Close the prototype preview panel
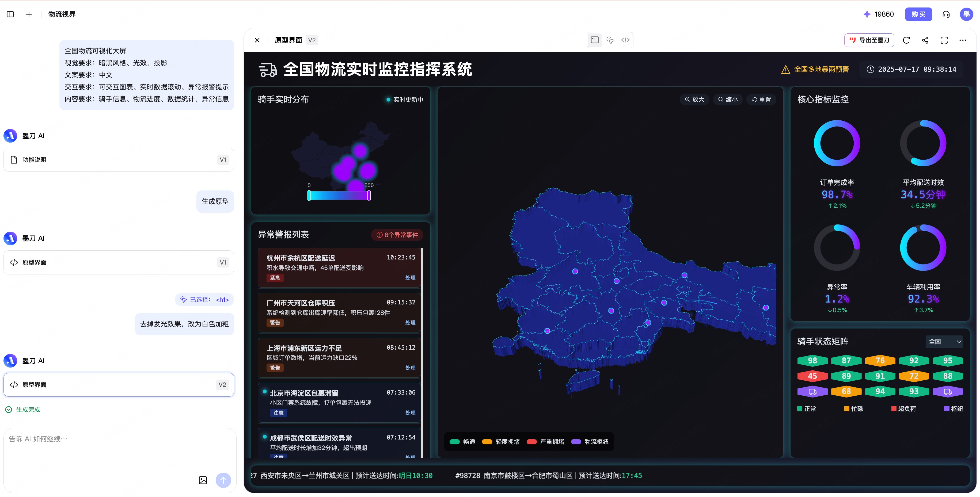 click(257, 40)
